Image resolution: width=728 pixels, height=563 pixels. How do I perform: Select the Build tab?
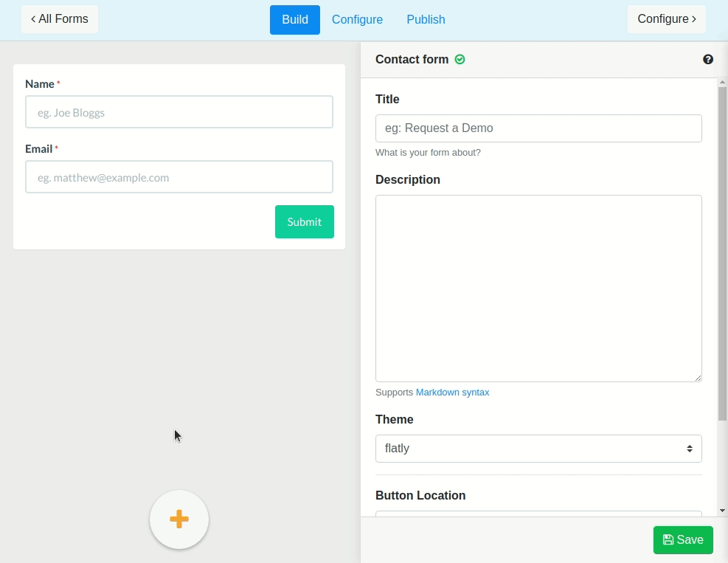(x=294, y=19)
